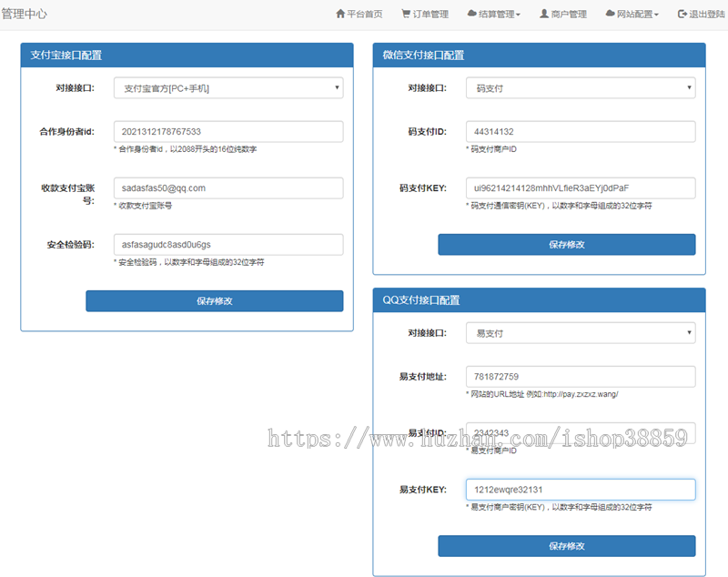Click 退出登陆 to log out
Image resolution: width=728 pixels, height=577 pixels.
(x=701, y=15)
